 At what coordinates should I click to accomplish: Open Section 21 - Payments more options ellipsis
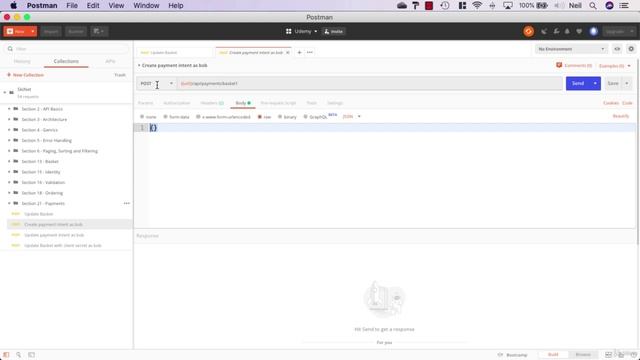pyautogui.click(x=127, y=203)
